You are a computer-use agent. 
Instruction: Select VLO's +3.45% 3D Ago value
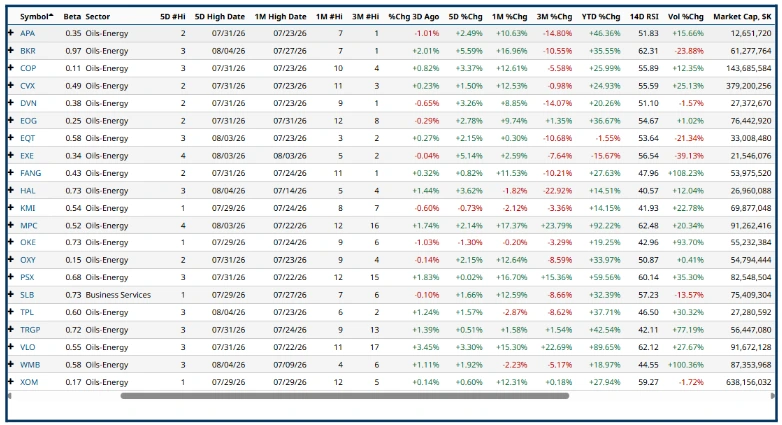point(425,347)
